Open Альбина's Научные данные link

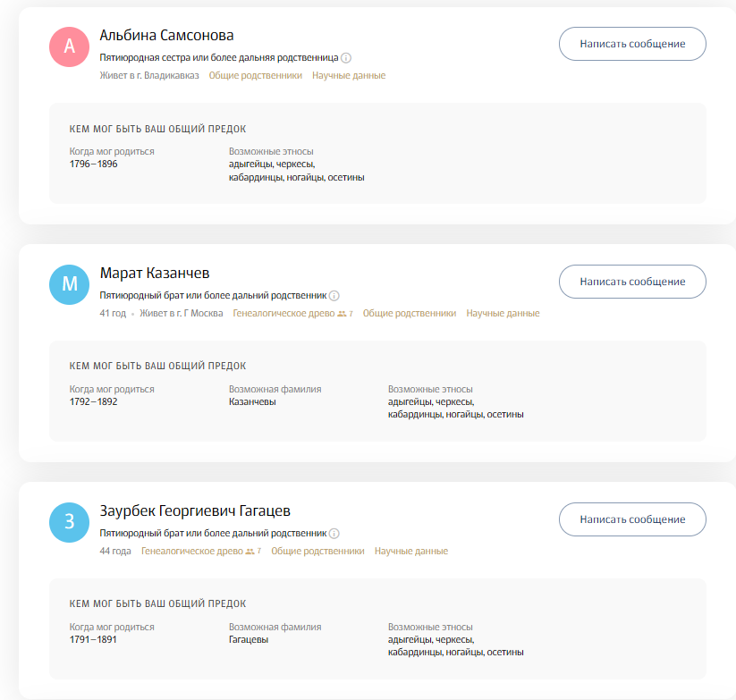tap(349, 76)
